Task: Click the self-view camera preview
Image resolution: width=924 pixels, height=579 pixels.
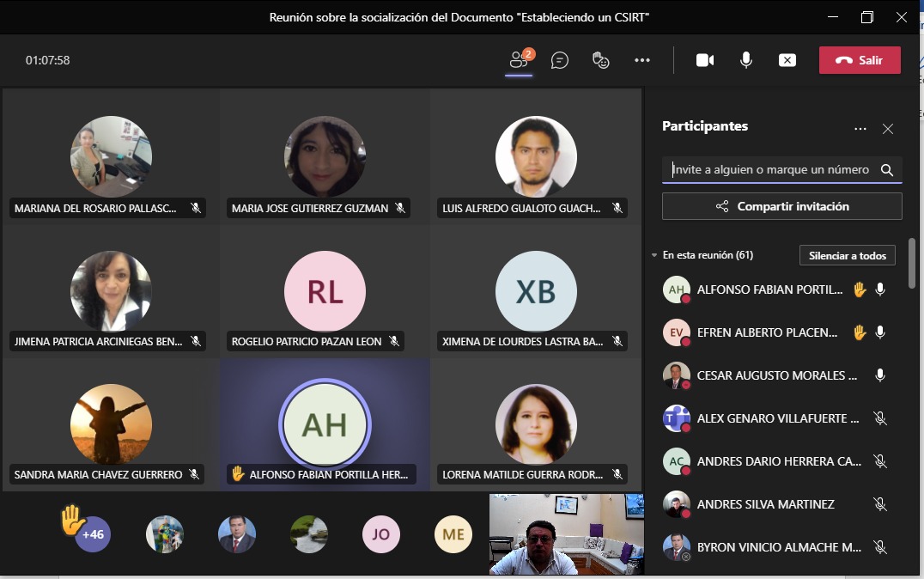Action: [566, 534]
